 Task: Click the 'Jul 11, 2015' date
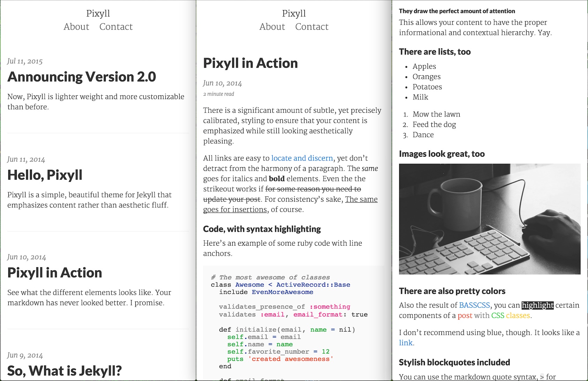pyautogui.click(x=25, y=61)
